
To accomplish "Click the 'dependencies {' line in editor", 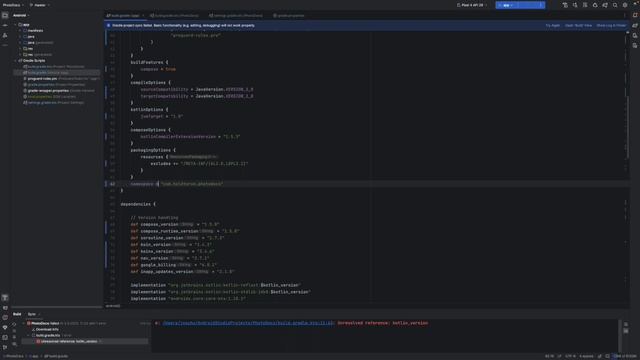I will click(138, 204).
